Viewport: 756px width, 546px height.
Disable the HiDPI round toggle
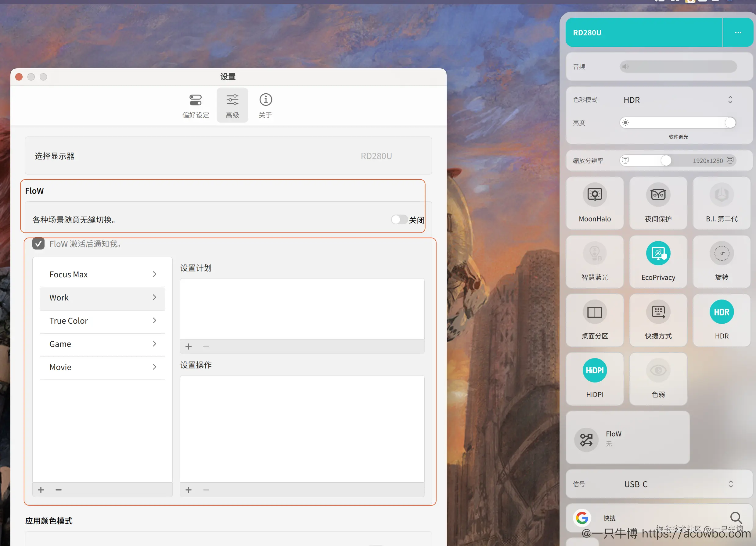tap(594, 370)
